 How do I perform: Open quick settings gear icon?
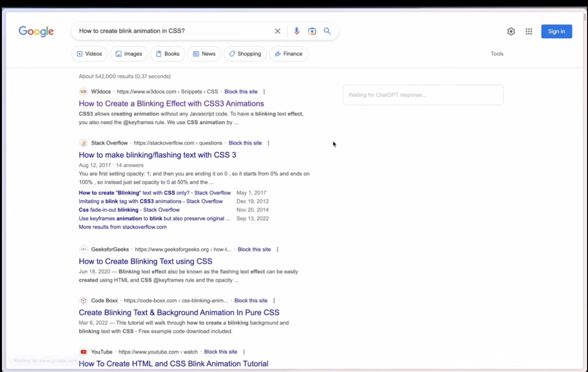(x=511, y=31)
